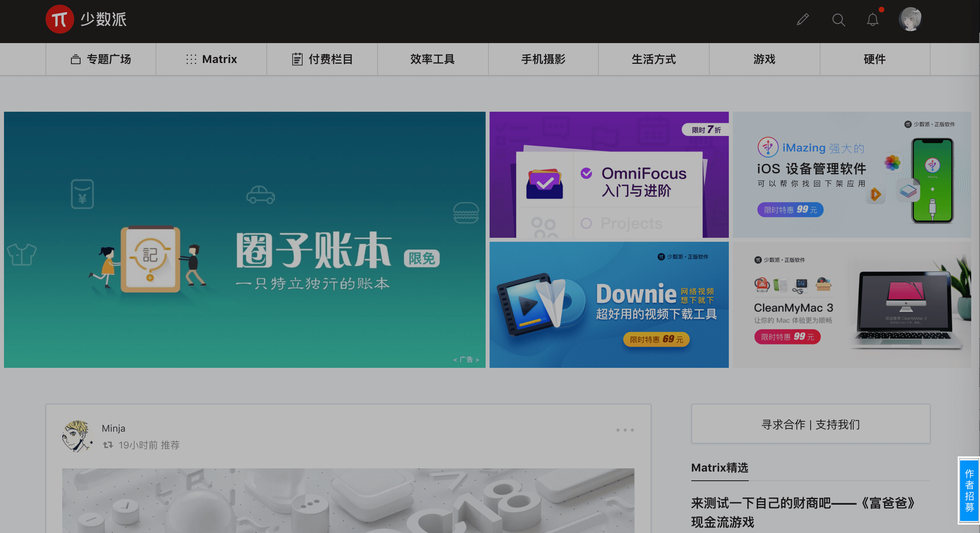Click Minja's author avatar
The width and height of the screenshot is (980, 533).
tap(77, 436)
